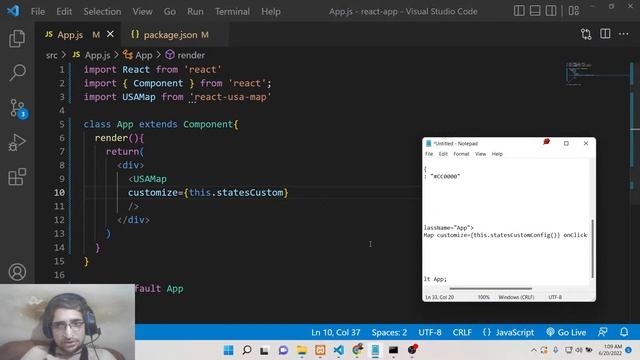This screenshot has height=360, width=640.
Task: Open the Terminal menu
Action: [233, 11]
